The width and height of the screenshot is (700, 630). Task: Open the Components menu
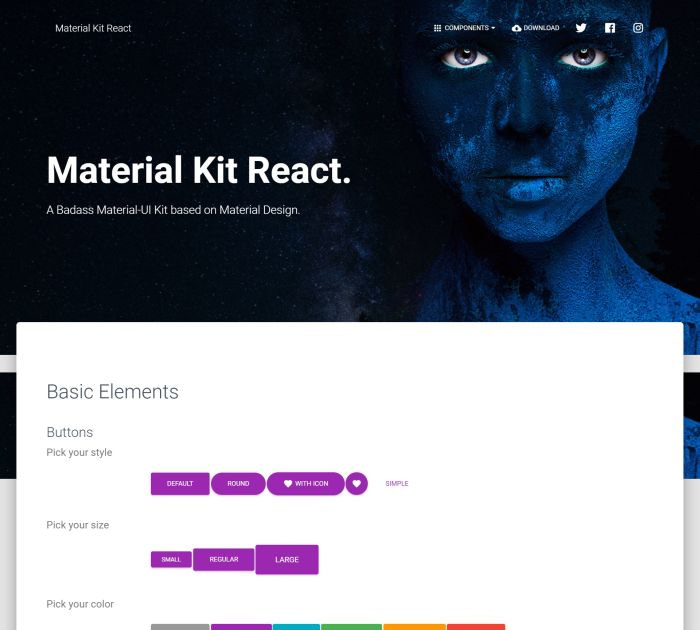(x=464, y=28)
